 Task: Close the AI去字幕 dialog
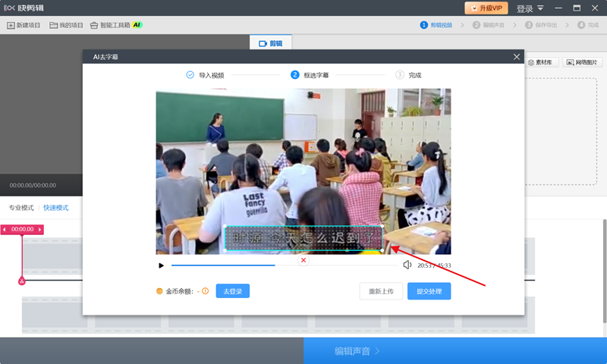pos(517,57)
